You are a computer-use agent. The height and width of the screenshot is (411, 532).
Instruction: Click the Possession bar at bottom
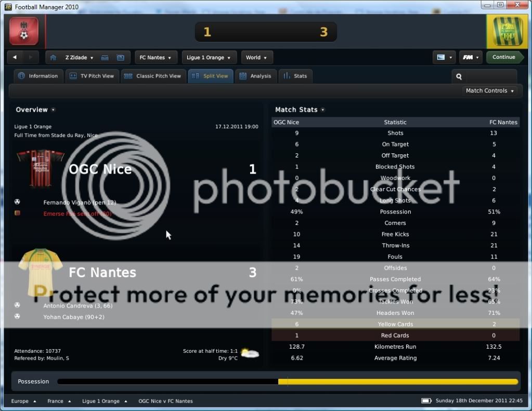coord(288,382)
